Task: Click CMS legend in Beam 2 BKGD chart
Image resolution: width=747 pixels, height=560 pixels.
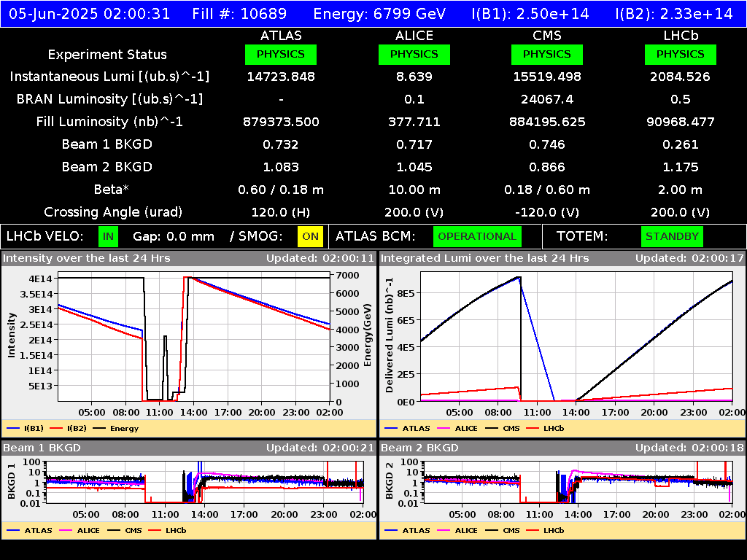Action: click(x=503, y=531)
